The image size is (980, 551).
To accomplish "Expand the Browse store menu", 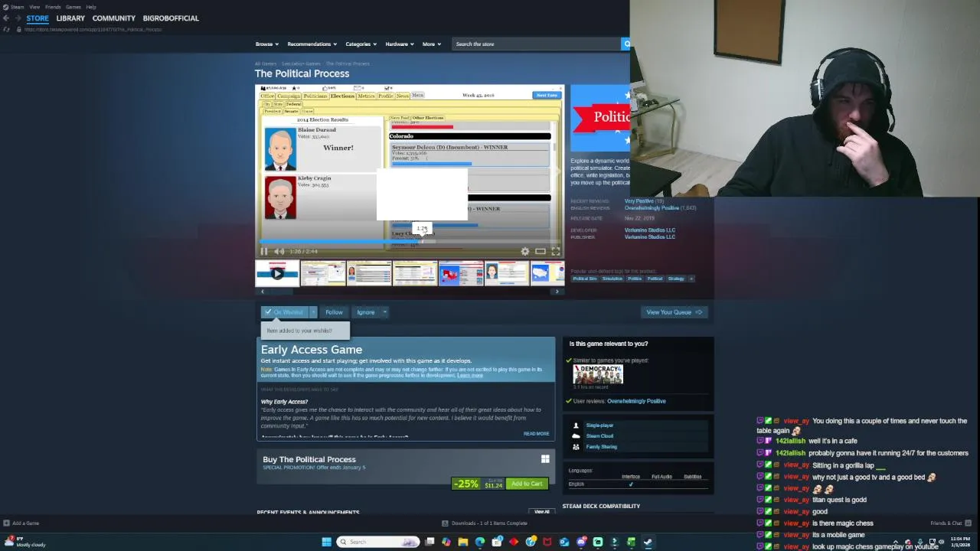I will pos(266,44).
